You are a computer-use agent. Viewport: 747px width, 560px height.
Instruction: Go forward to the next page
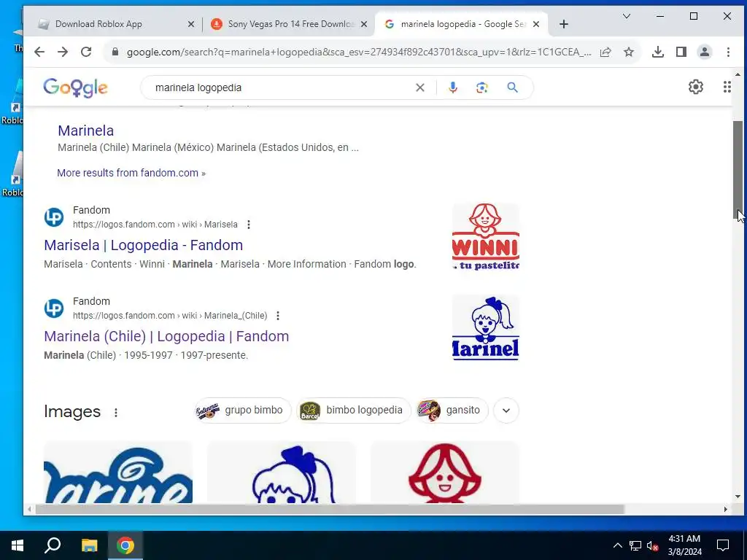(x=63, y=52)
